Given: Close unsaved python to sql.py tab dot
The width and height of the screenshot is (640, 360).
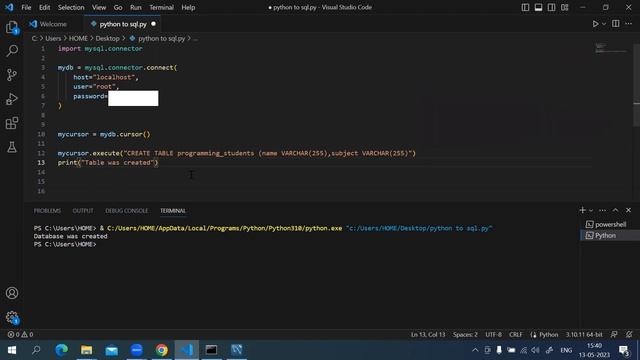Looking at the screenshot, I should tap(153, 24).
